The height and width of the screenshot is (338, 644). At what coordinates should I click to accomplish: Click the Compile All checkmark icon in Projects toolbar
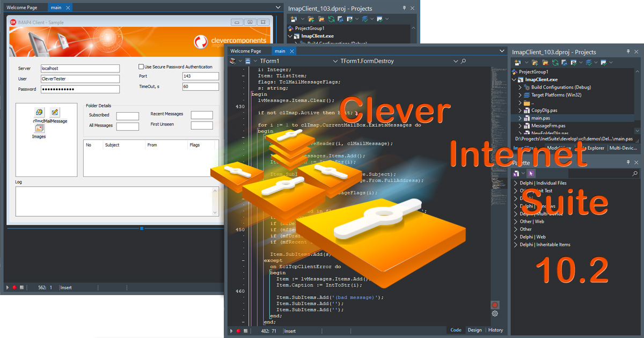coord(589,62)
